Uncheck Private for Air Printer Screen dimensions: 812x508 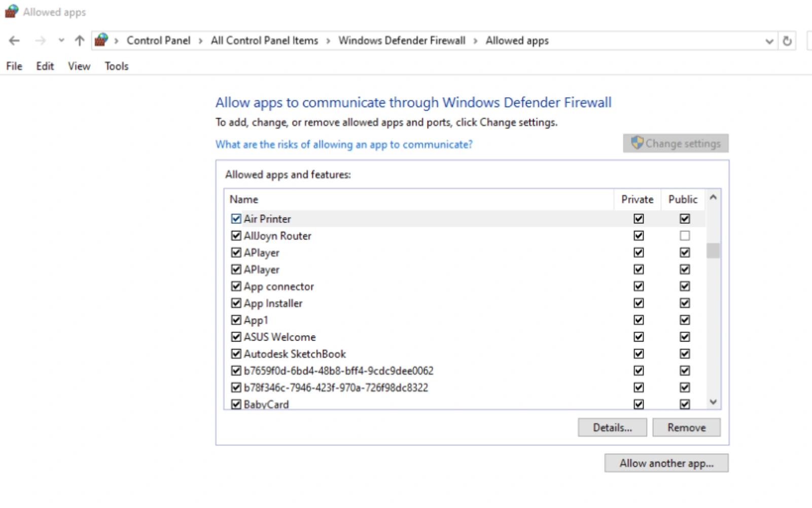click(639, 219)
